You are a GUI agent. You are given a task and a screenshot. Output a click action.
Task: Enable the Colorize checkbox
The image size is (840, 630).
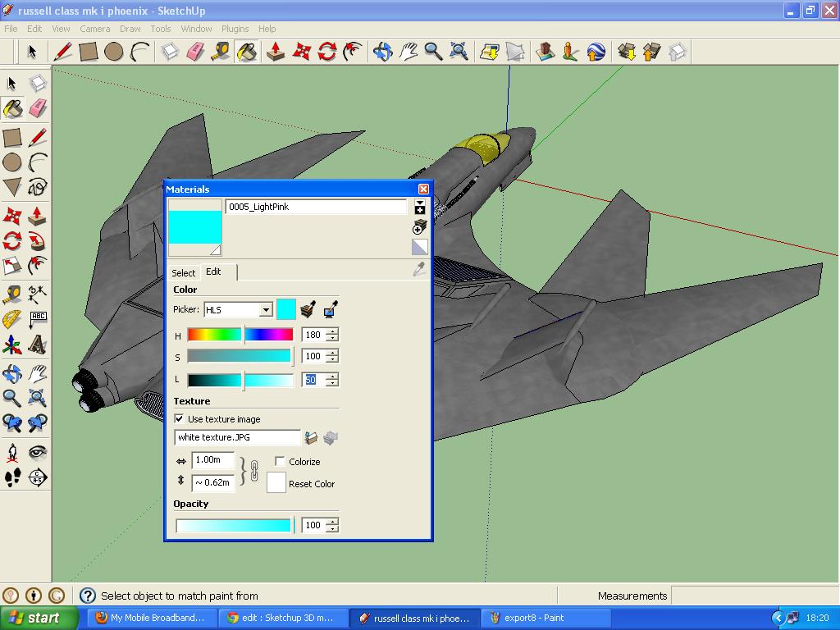click(x=280, y=461)
